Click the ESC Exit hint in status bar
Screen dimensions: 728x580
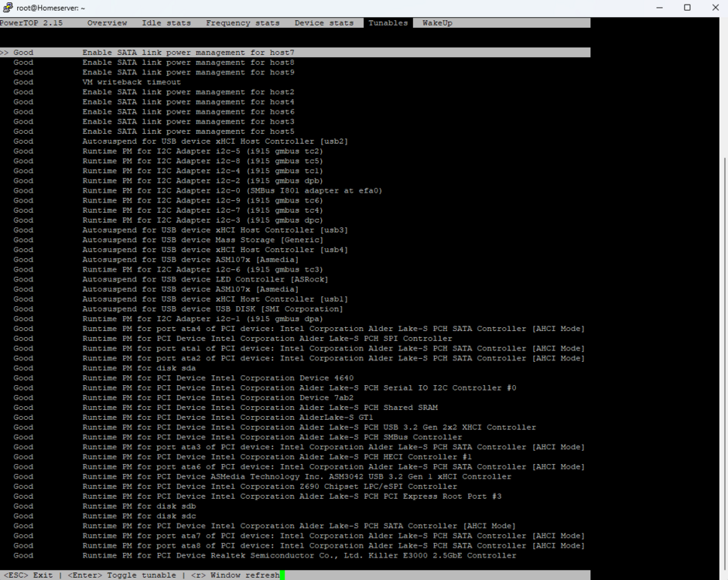[x=28, y=575]
